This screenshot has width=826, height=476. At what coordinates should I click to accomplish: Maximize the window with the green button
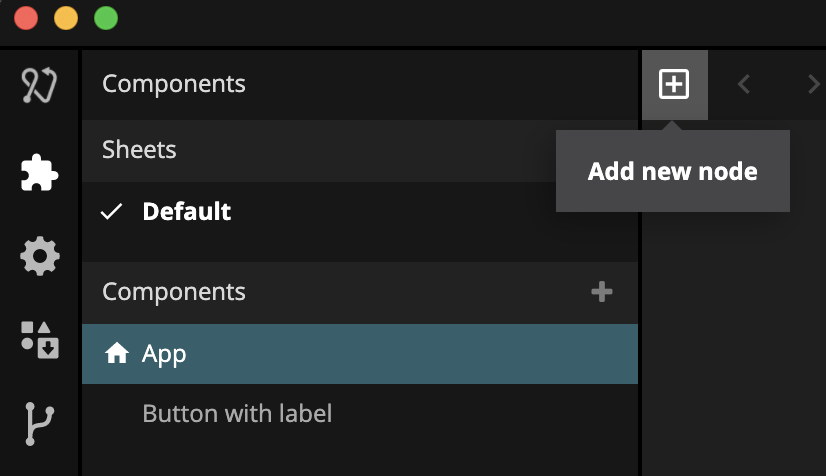tap(105, 18)
